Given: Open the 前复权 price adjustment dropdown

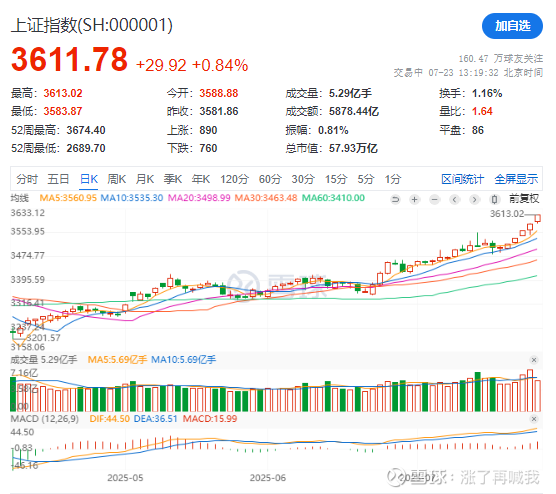Looking at the screenshot, I should (524, 199).
